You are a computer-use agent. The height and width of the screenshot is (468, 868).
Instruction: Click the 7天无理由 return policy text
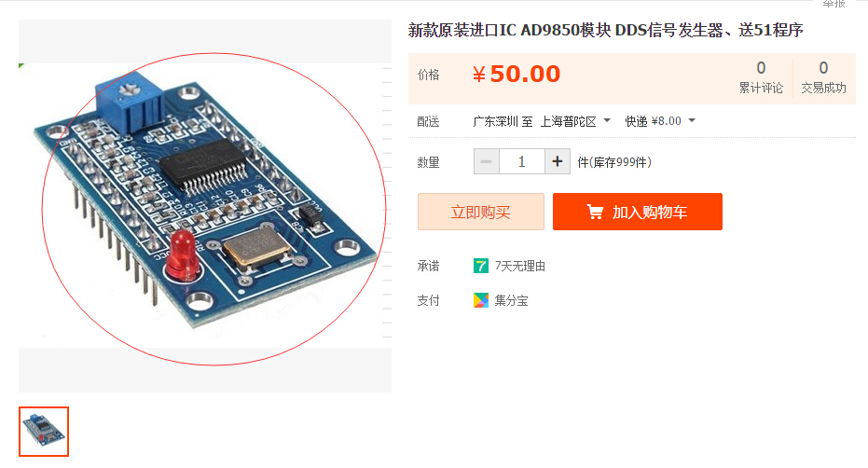coord(520,267)
